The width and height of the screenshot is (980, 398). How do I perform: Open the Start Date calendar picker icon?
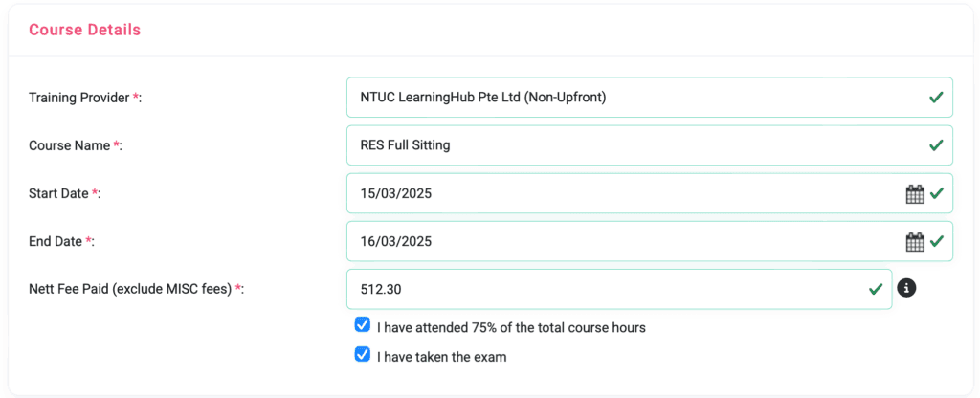[915, 193]
